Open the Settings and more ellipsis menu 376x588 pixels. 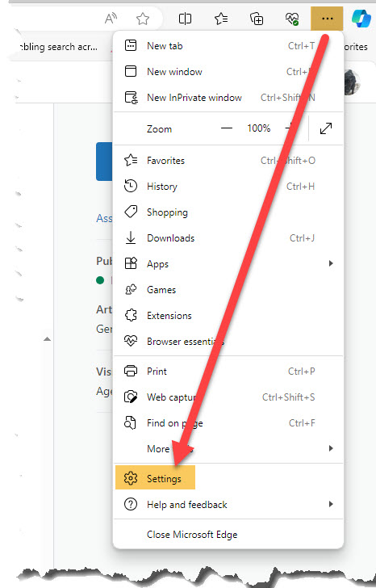click(x=327, y=19)
